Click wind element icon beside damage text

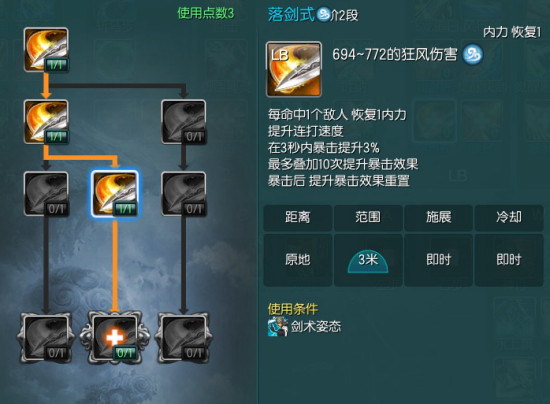472,55
